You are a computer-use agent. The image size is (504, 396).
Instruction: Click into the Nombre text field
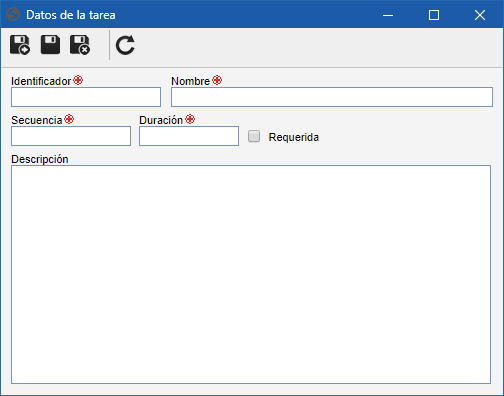click(332, 97)
